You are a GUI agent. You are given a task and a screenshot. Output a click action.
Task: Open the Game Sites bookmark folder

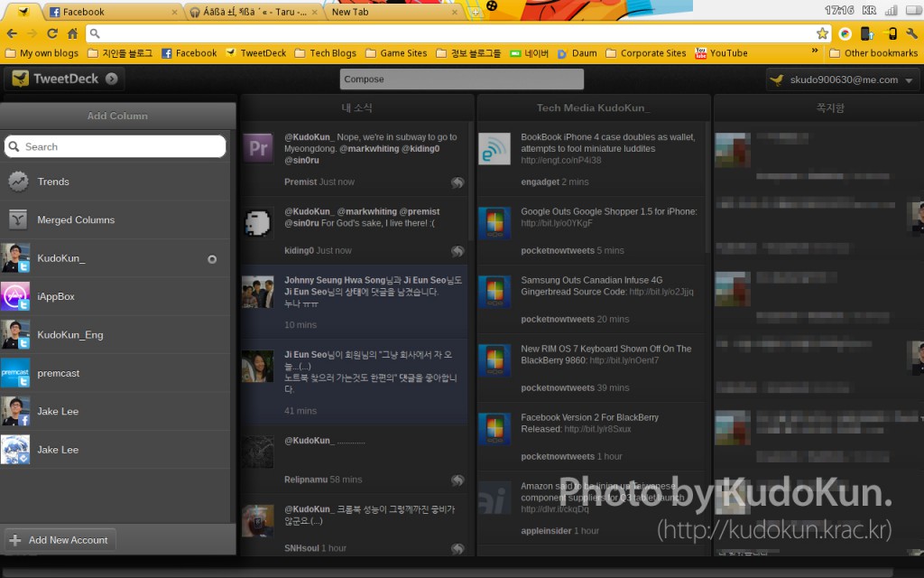coord(396,53)
